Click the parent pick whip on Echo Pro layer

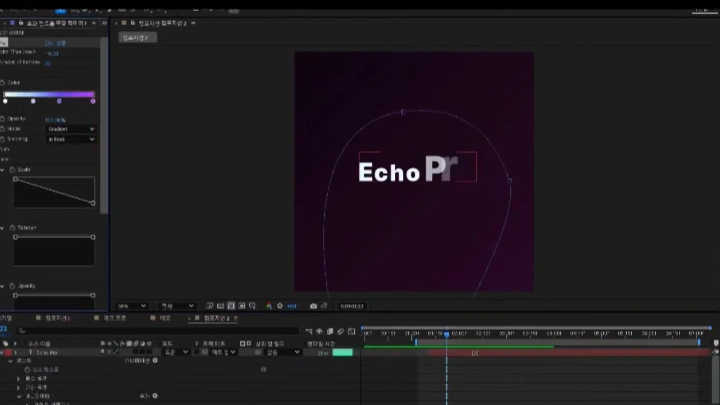click(x=258, y=352)
